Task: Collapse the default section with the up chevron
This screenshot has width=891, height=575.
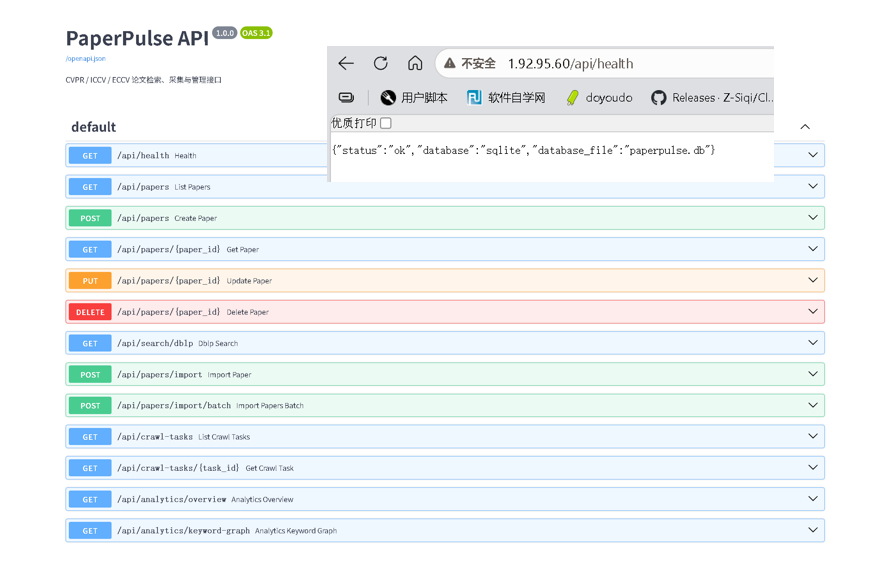Action: coord(805,127)
